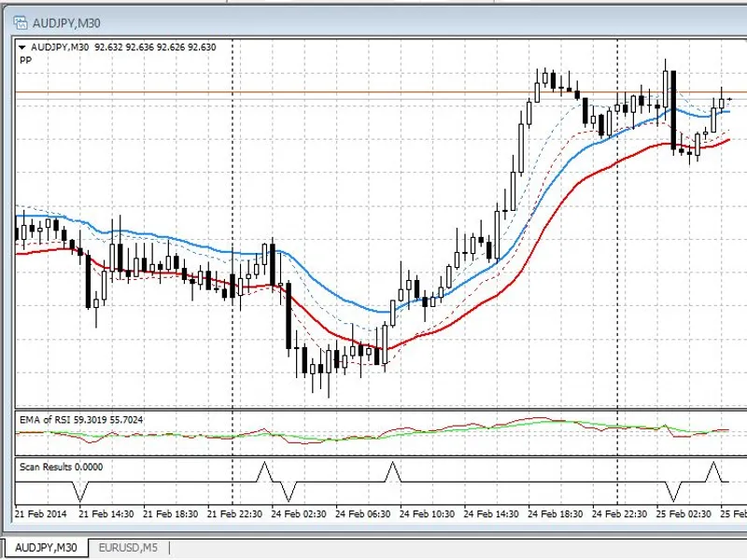Click the OHLC price values in chart header
This screenshot has width=747, height=560.
pyautogui.click(x=155, y=48)
